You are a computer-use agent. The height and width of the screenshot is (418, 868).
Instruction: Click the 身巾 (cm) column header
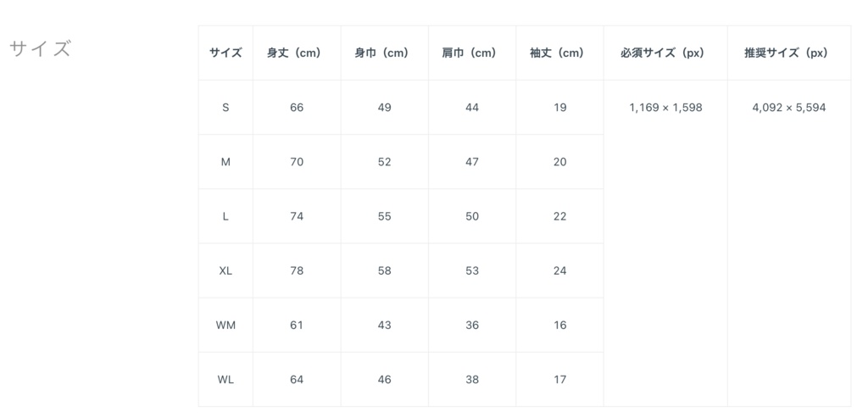[381, 53]
